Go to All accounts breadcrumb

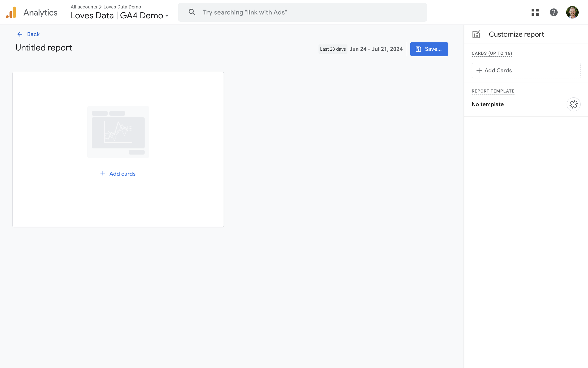click(x=84, y=7)
